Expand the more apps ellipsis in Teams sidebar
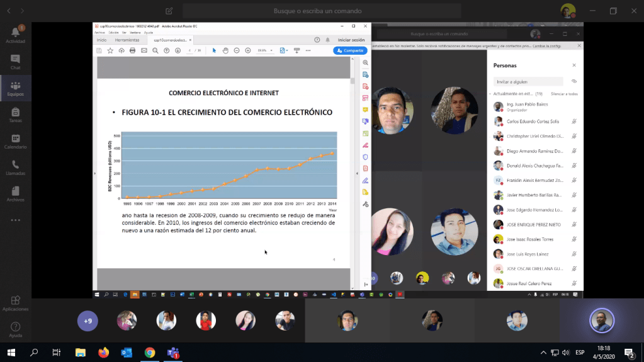Screen dimensions: 644x362 [15, 220]
